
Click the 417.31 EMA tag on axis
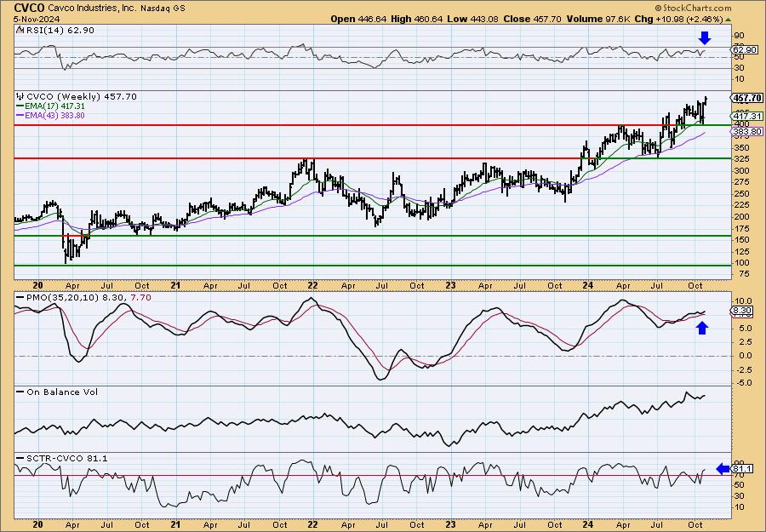click(747, 117)
